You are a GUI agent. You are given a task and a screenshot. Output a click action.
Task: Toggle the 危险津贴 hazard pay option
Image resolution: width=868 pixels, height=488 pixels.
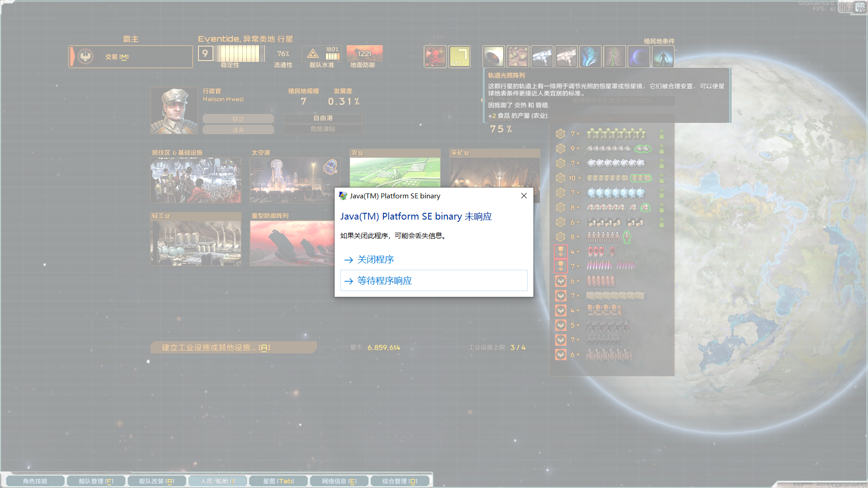tap(323, 129)
